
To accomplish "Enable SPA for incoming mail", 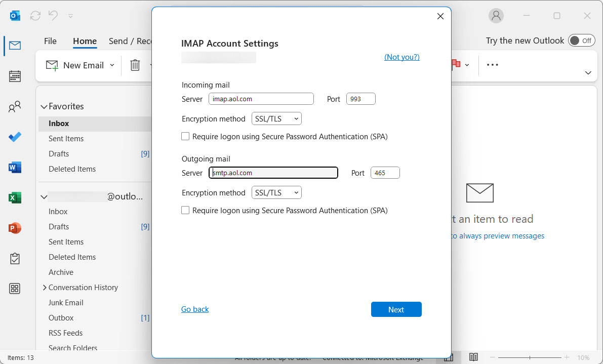I will [x=185, y=136].
